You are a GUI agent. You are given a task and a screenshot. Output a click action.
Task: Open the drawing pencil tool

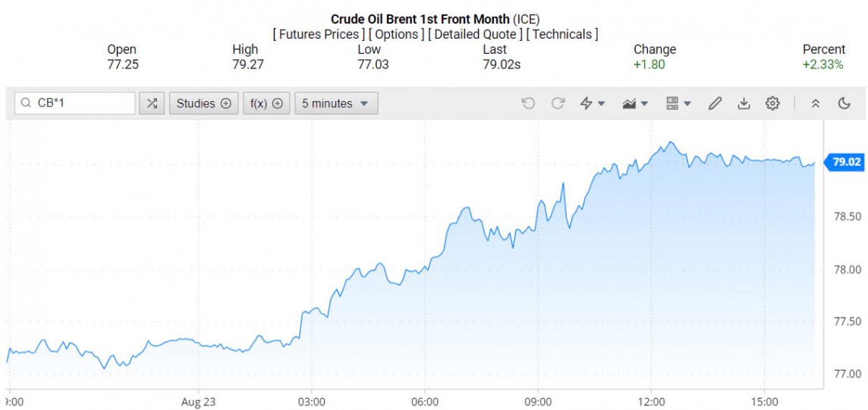tap(715, 103)
